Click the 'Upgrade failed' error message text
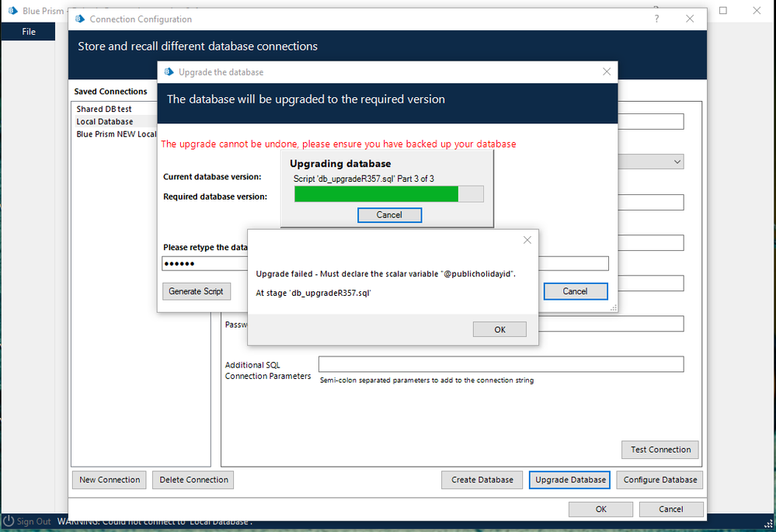The height and width of the screenshot is (532, 776). pyautogui.click(x=385, y=273)
